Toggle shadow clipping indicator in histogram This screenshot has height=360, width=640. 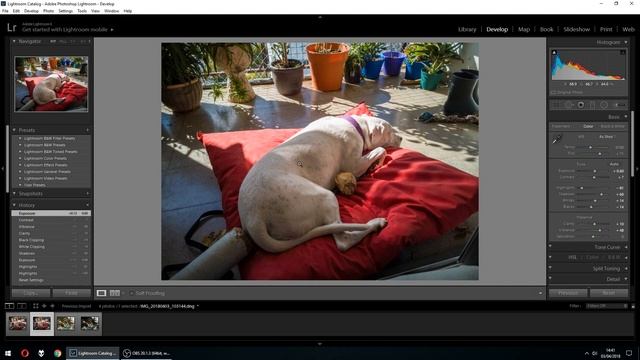click(554, 52)
